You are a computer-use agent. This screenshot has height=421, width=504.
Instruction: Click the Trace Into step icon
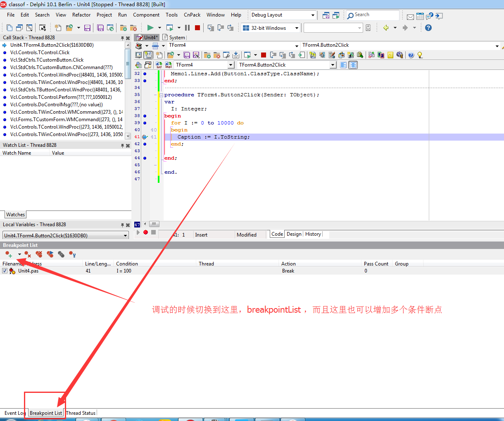[211, 28]
